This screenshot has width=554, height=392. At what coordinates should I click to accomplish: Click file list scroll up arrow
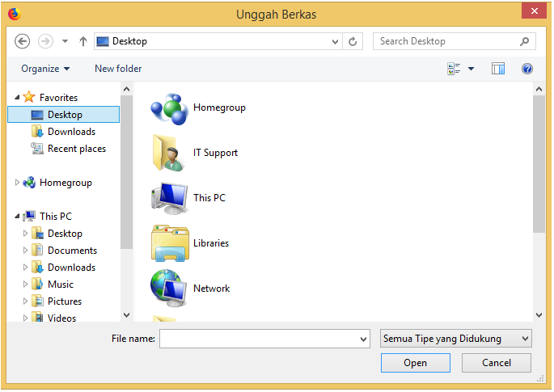tap(539, 89)
